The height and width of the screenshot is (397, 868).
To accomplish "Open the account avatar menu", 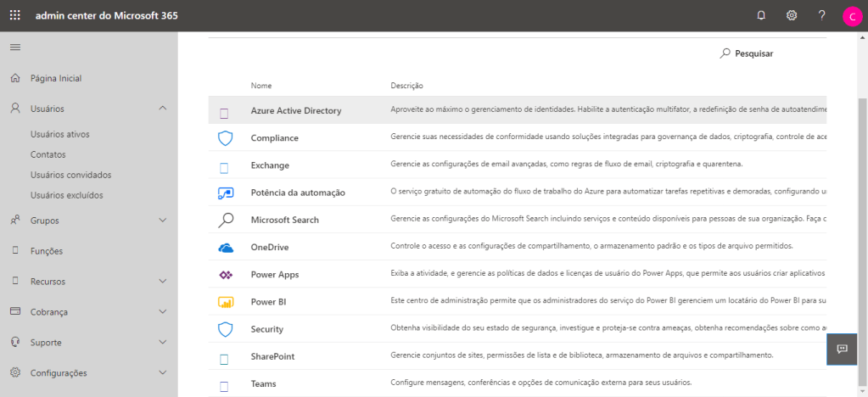I will click(x=852, y=16).
